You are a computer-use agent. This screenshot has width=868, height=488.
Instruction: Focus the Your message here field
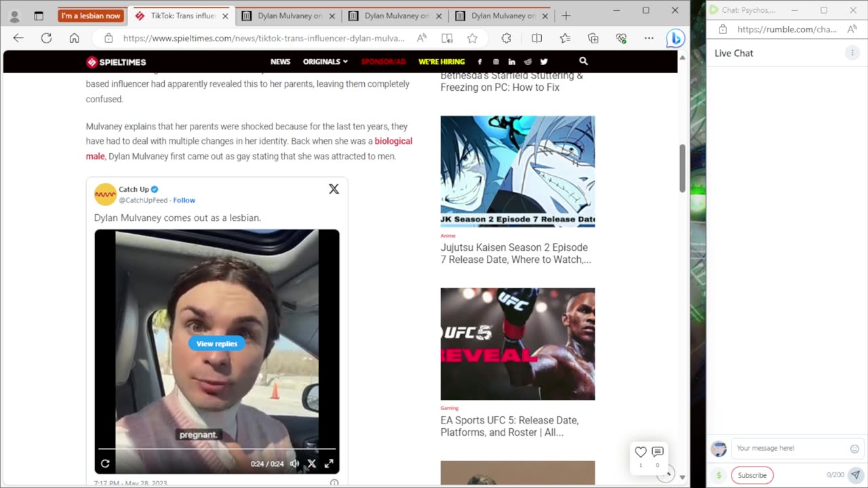coord(789,449)
